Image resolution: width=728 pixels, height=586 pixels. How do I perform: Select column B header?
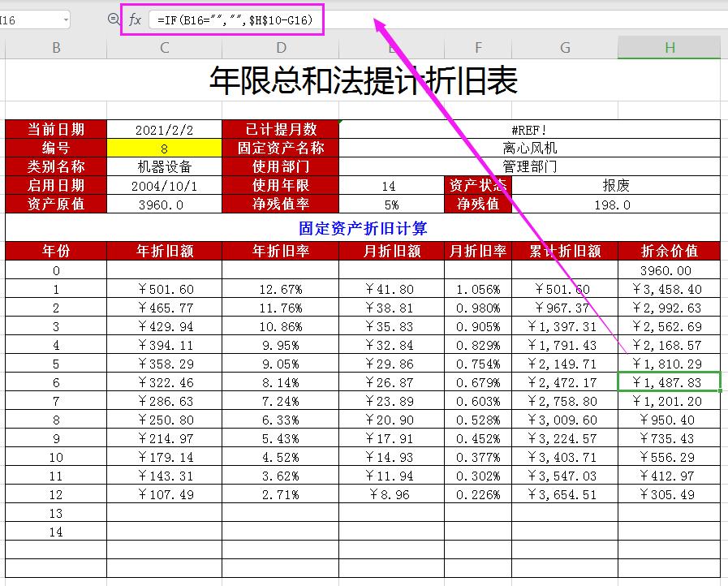tap(55, 48)
